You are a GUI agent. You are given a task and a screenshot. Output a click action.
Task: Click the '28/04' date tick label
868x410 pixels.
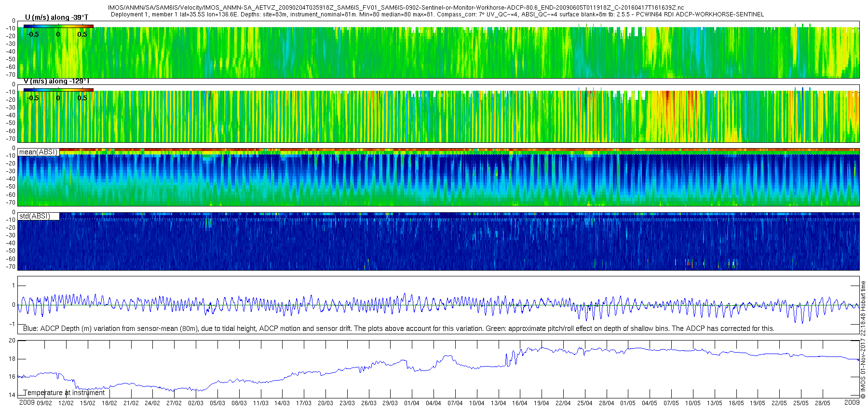pyautogui.click(x=607, y=403)
